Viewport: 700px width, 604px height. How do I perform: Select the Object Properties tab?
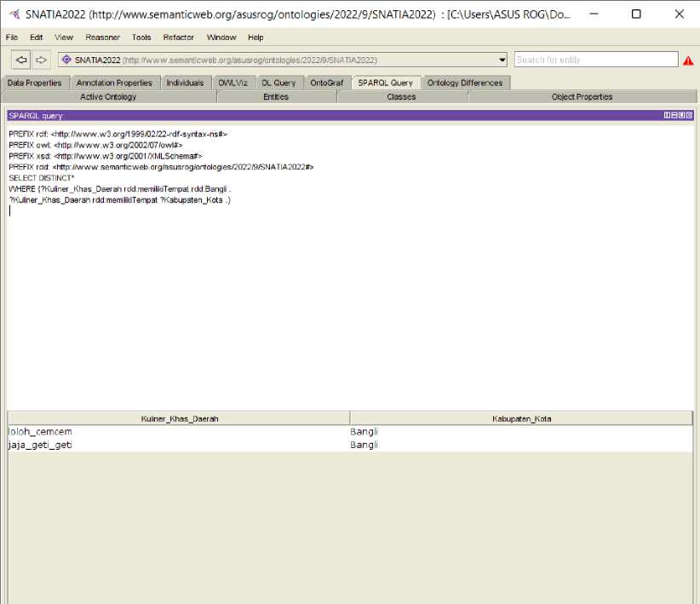point(582,97)
